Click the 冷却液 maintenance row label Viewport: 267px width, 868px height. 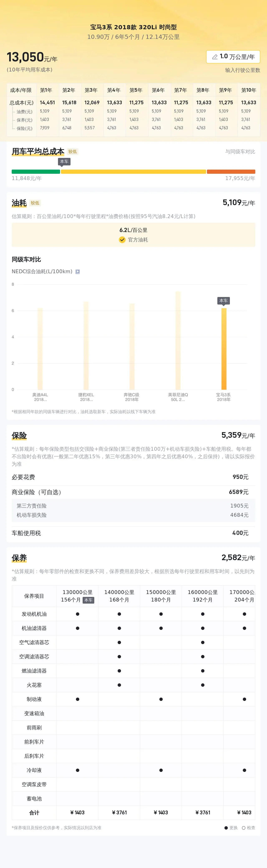(x=34, y=770)
